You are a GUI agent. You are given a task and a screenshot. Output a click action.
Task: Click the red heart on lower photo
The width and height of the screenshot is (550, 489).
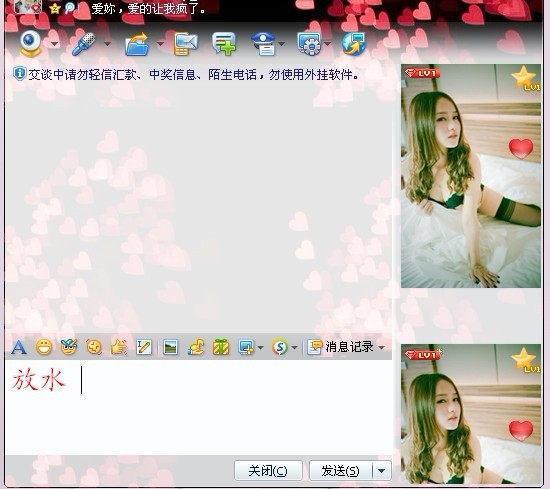(521, 430)
